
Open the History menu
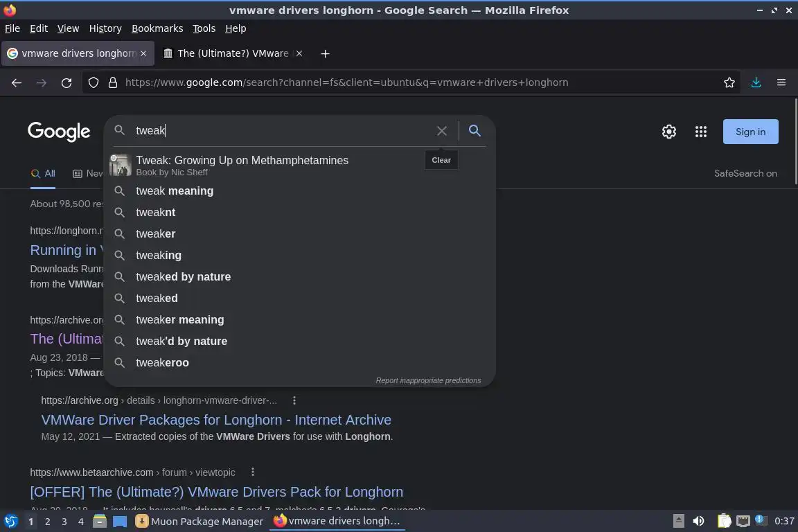[105, 28]
